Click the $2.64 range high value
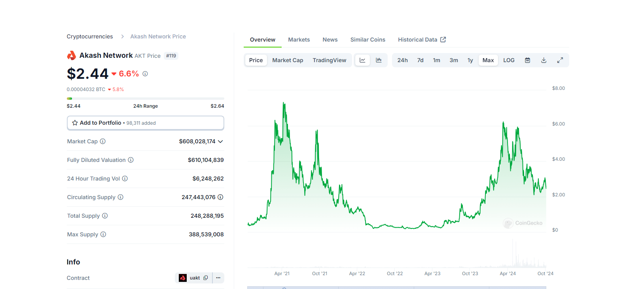Screen dimensions: 644x289 (x=217, y=106)
